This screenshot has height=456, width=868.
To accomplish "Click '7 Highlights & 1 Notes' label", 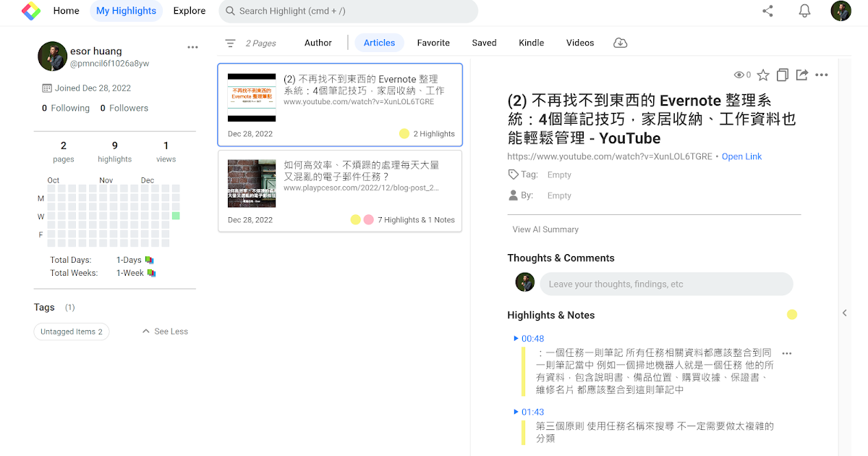I will click(416, 220).
